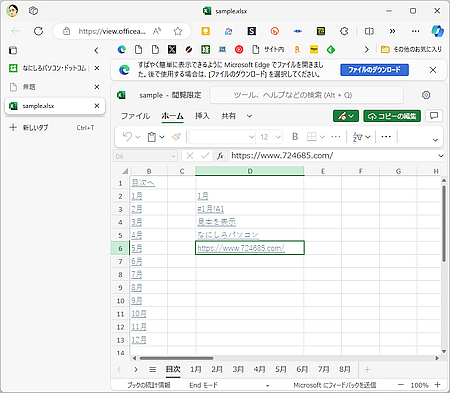The image size is (450, 393).
Task: Click the vertical scrollbar of the sheet
Action: point(444,223)
